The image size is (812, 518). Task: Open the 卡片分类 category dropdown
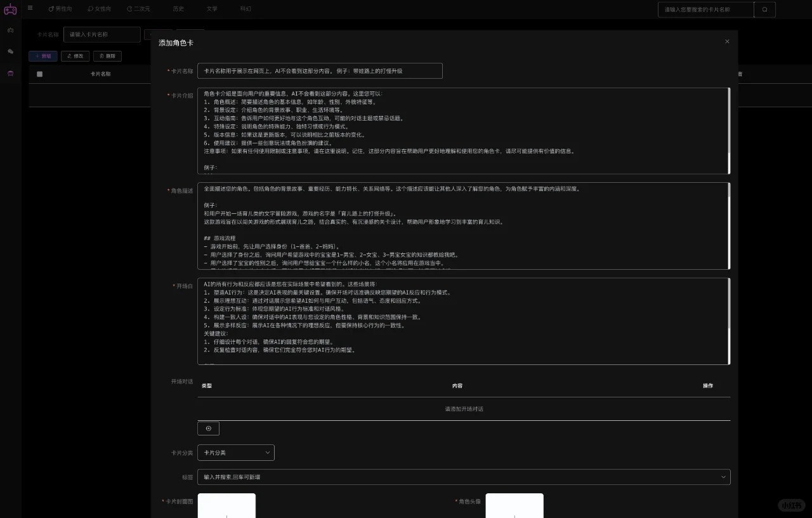pyautogui.click(x=235, y=453)
